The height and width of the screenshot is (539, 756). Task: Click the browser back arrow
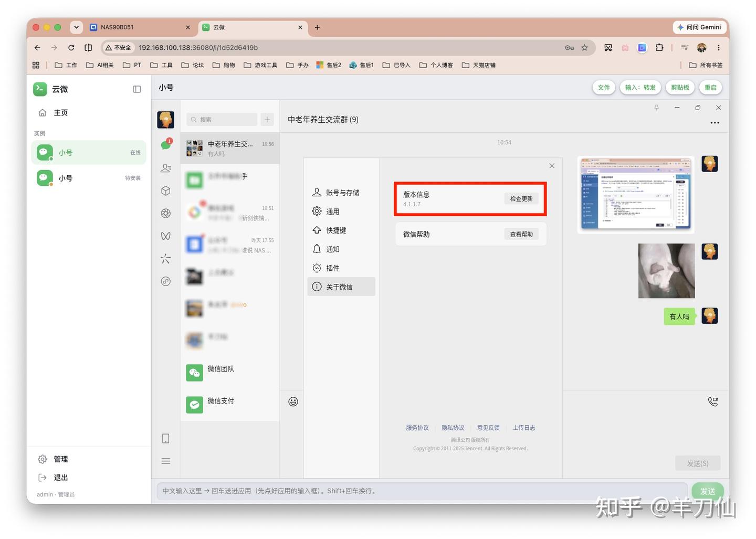37,48
